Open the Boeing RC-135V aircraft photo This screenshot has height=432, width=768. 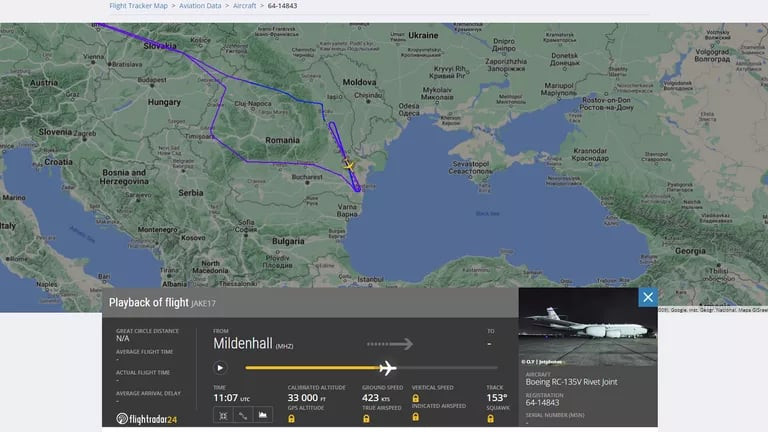(588, 329)
